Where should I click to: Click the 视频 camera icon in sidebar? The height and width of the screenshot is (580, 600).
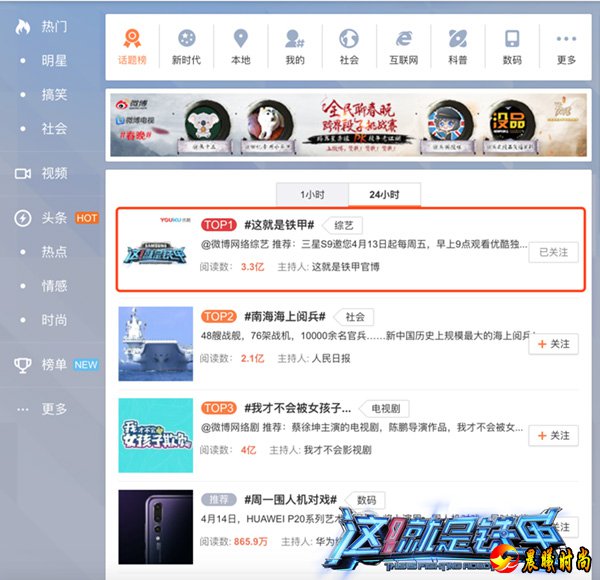(23, 174)
